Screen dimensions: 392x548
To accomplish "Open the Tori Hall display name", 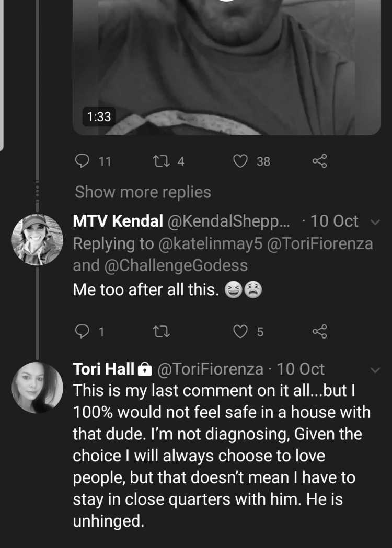I will (103, 369).
